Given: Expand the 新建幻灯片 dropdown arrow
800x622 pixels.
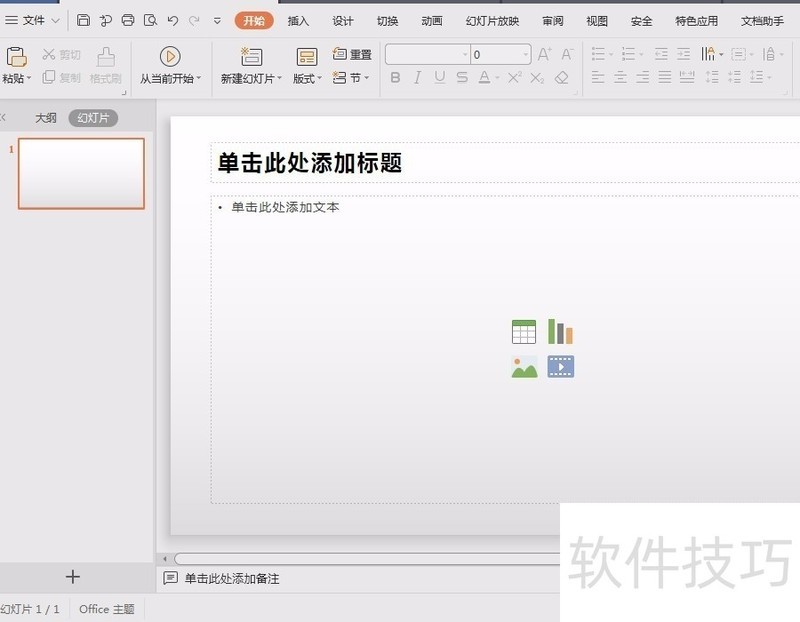Looking at the screenshot, I should 279,78.
